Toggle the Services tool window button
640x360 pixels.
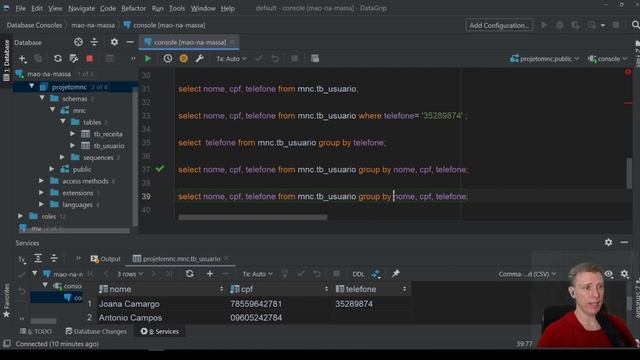(160, 331)
